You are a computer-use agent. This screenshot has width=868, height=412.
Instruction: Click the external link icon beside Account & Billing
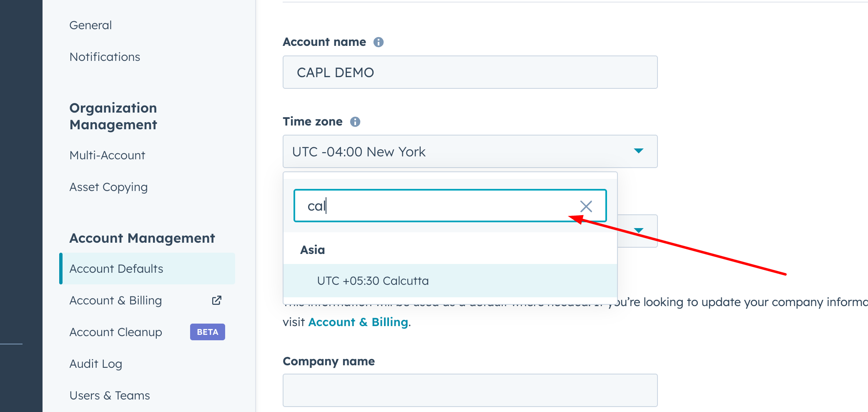pyautogui.click(x=217, y=300)
